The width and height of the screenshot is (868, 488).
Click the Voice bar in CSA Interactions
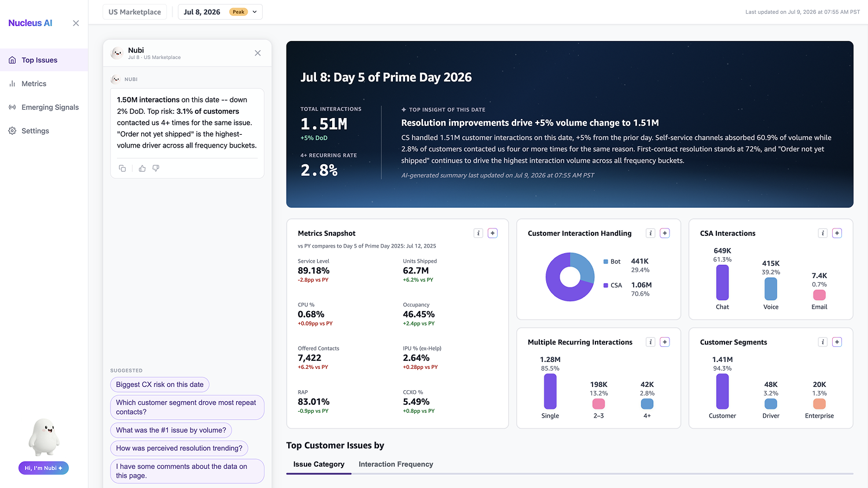tap(771, 289)
